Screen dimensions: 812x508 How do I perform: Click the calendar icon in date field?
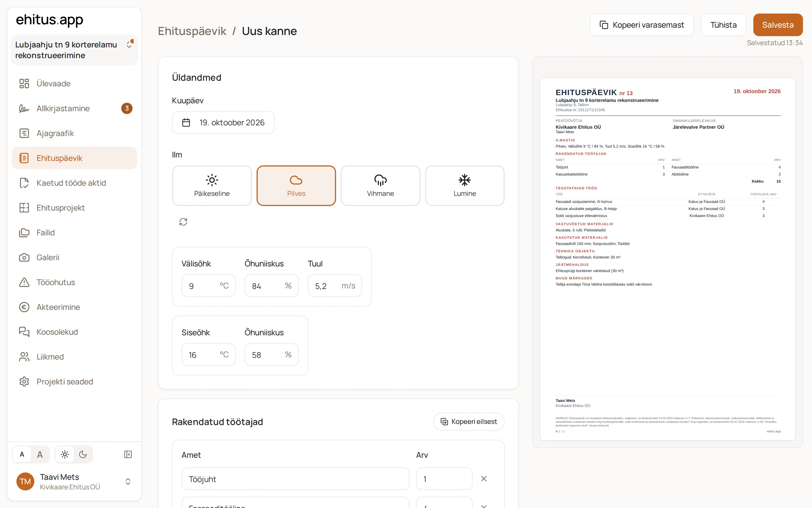point(186,123)
